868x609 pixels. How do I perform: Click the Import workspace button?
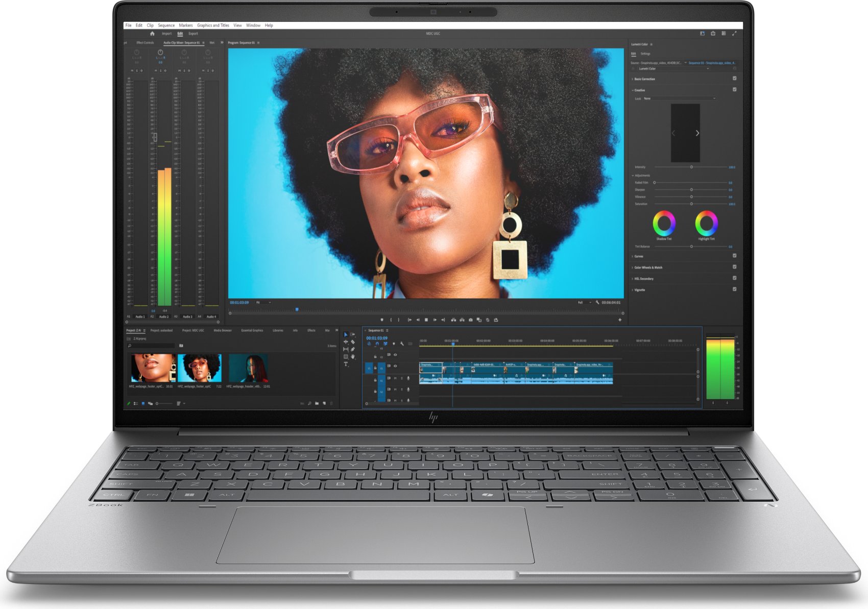point(166,34)
